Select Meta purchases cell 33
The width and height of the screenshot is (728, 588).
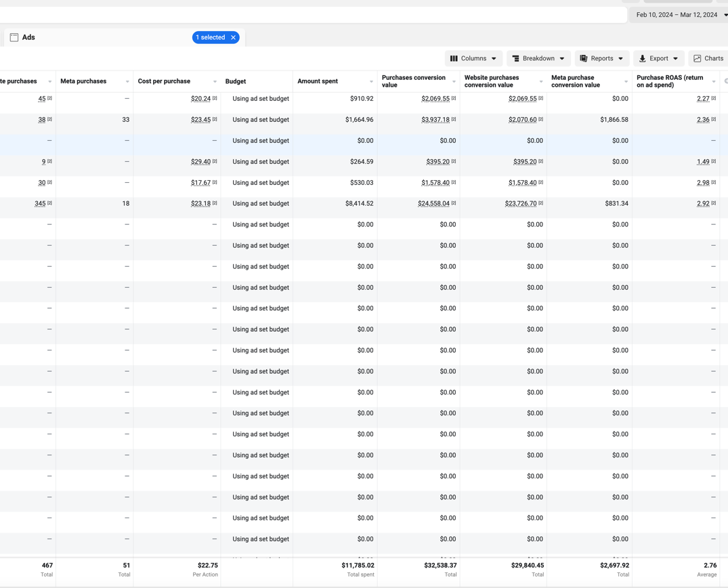[126, 120]
